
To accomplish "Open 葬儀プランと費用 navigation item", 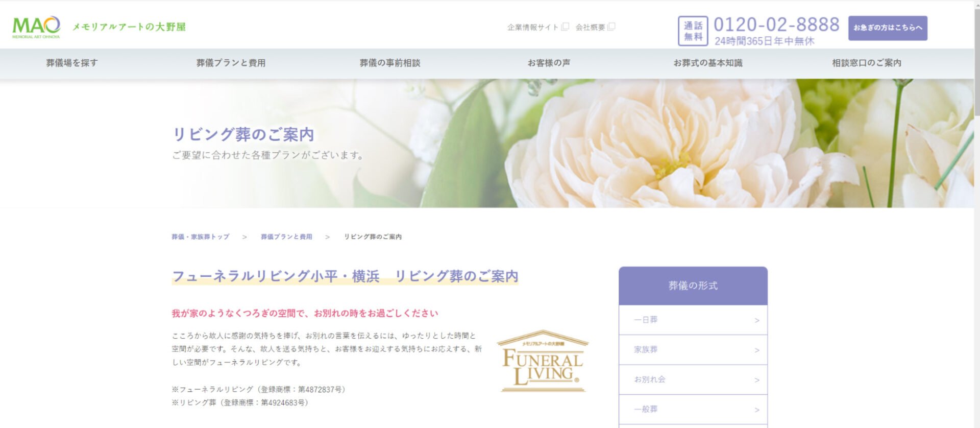I will (231, 63).
